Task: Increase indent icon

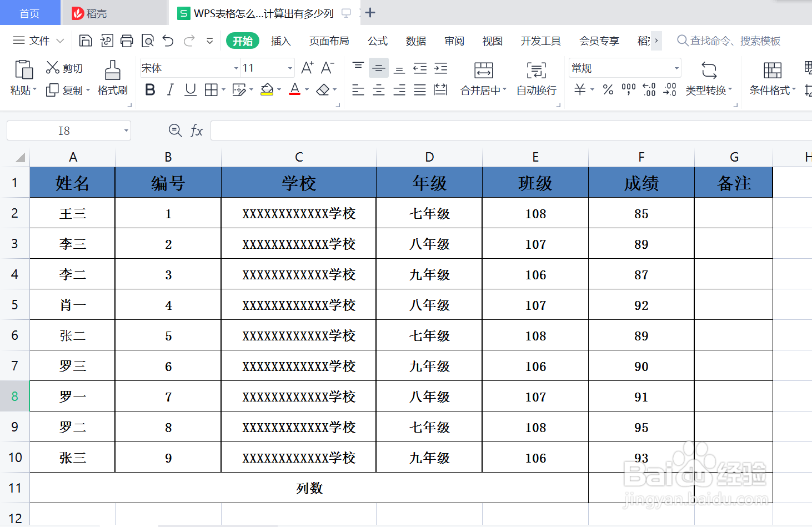Action: (x=441, y=68)
